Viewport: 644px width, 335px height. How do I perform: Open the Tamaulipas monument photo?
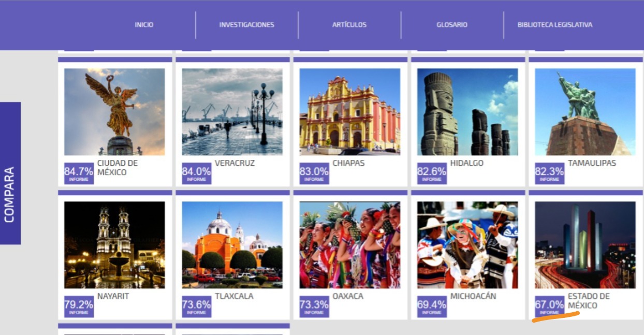pos(585,112)
